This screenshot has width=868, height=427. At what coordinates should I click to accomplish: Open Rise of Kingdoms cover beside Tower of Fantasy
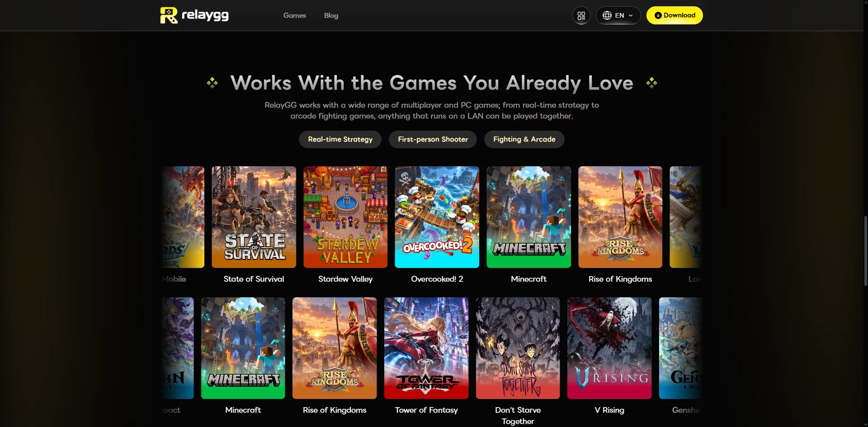335,348
